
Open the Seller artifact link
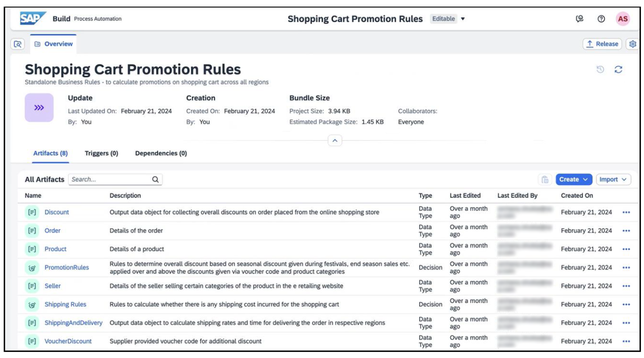[53, 286]
